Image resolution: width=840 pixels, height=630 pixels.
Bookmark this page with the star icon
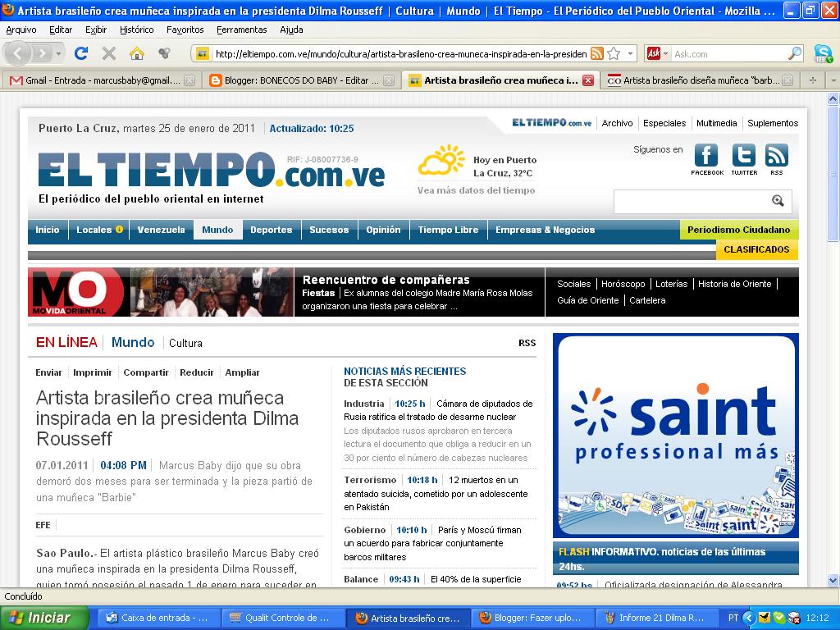(x=614, y=53)
